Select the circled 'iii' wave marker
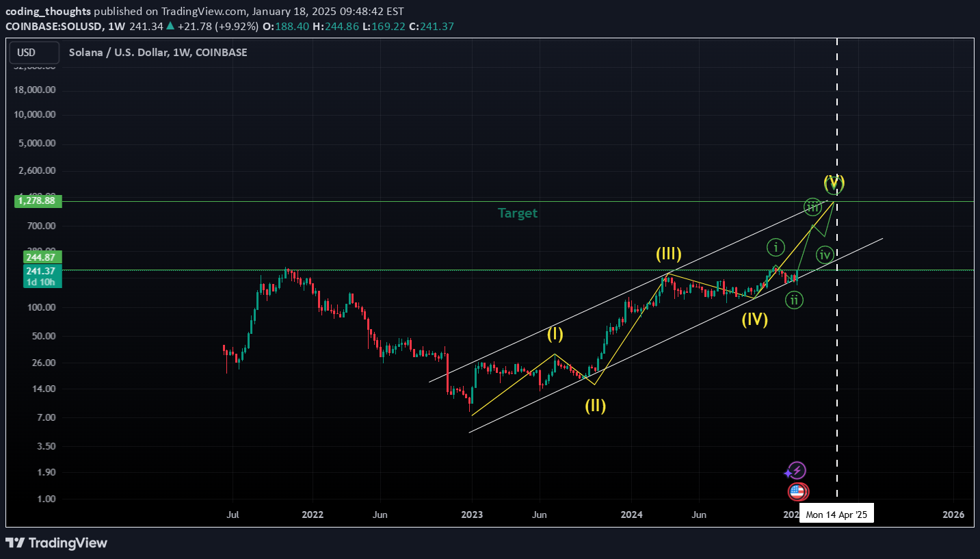The image size is (980, 559). (812, 207)
